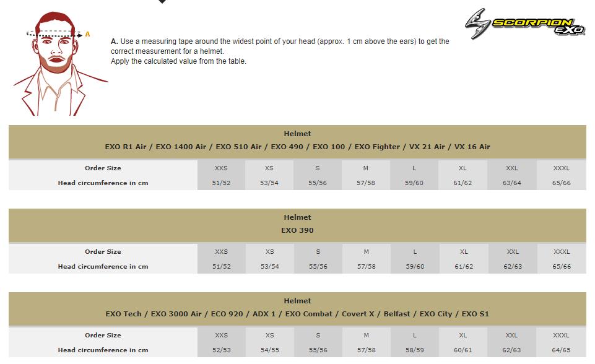Image resolution: width=595 pixels, height=364 pixels.
Task: Select XL size in the EXO Tech table
Action: click(463, 336)
